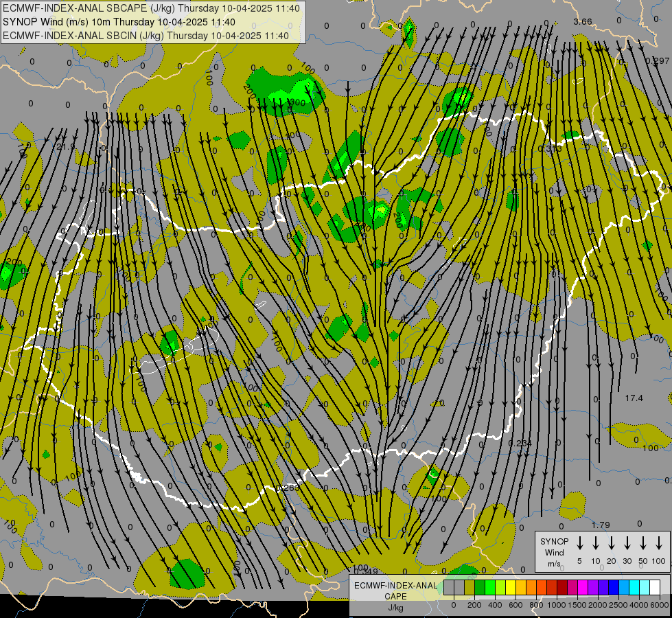The width and height of the screenshot is (672, 618).
Task: Select the ECMWF-INDEX-ANAL SBCAPE header line
Action: pos(151,8)
